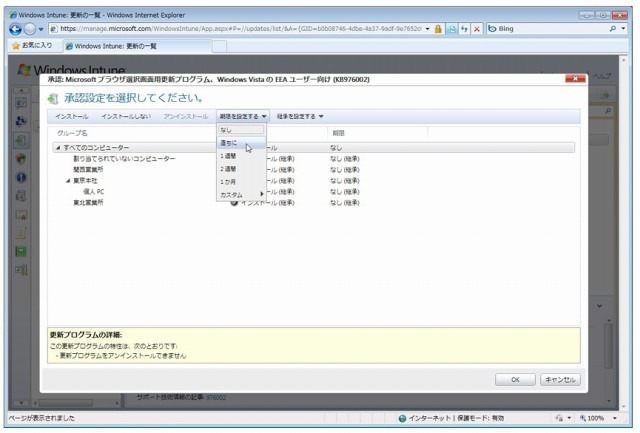Screen dimensions: 640x433
Task: Click インストールしない in dialog toolbar
Action: pos(126,116)
